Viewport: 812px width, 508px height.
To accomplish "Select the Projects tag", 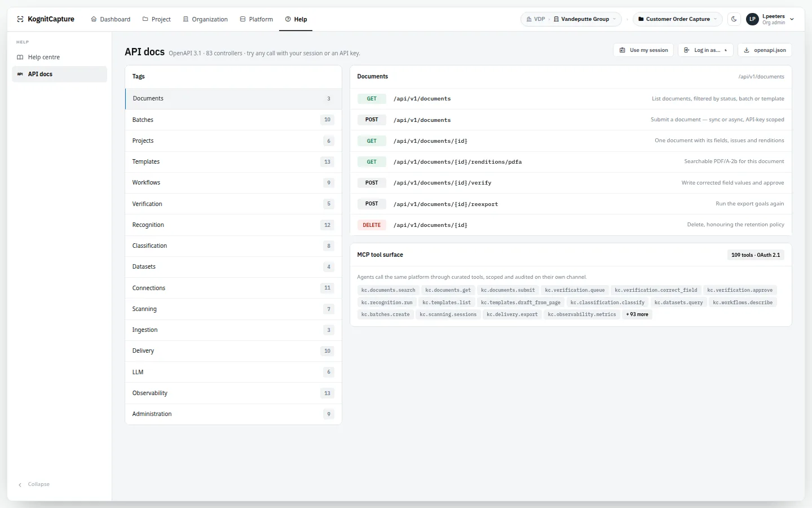I will (233, 141).
